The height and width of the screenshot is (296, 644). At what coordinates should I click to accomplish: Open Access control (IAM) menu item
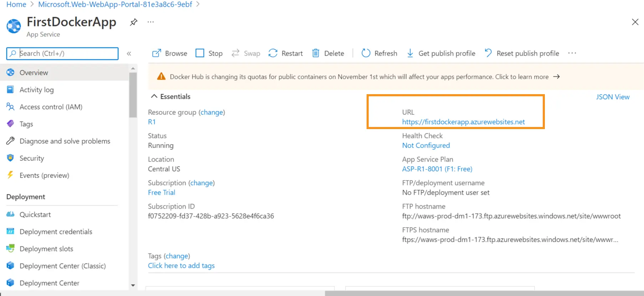(x=65, y=107)
